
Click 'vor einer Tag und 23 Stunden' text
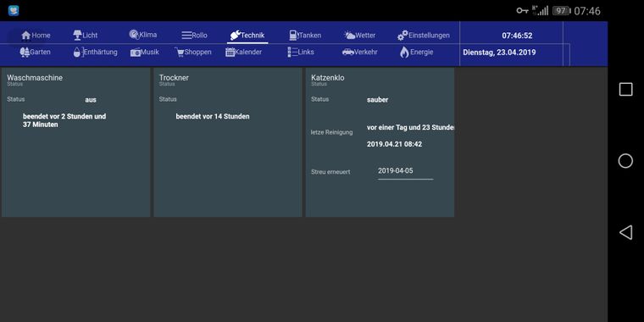(410, 128)
